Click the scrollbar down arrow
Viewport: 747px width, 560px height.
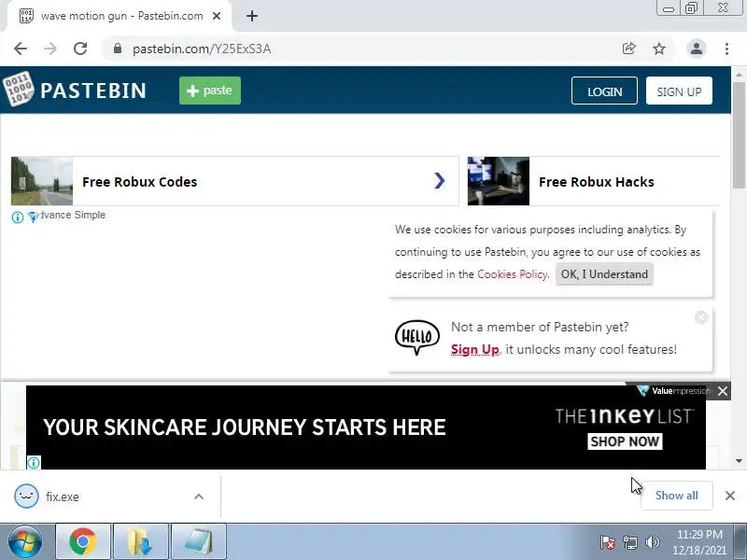tap(739, 461)
